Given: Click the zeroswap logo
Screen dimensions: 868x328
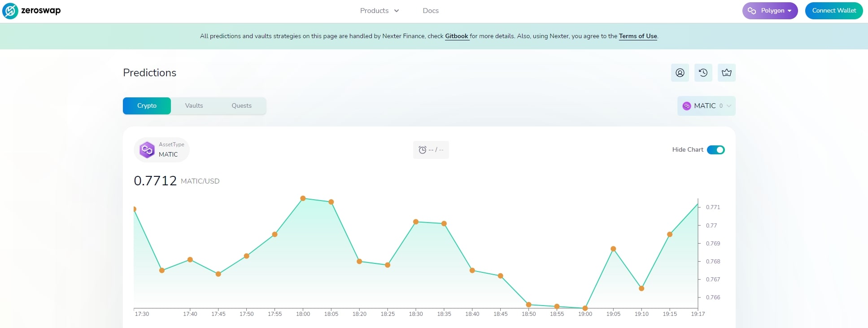Looking at the screenshot, I should pos(31,11).
